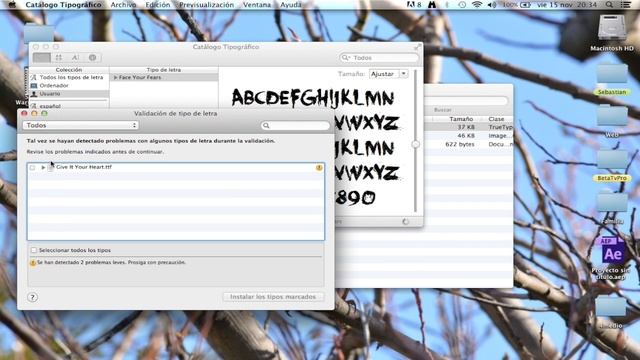The image size is (640, 360).
Task: Click 'Instalar los tipos marcados' button
Action: (273, 297)
